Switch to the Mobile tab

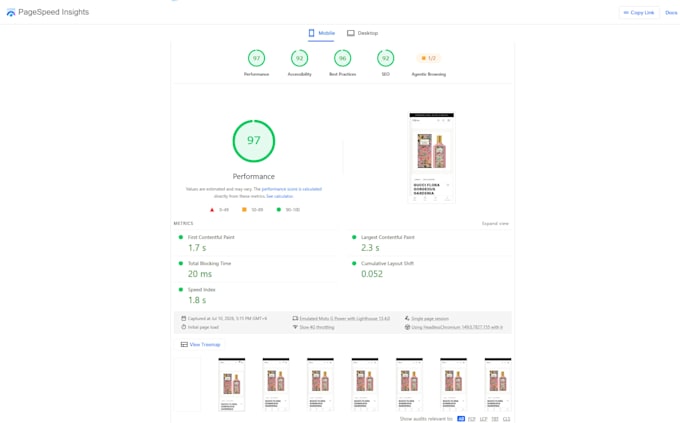point(321,33)
